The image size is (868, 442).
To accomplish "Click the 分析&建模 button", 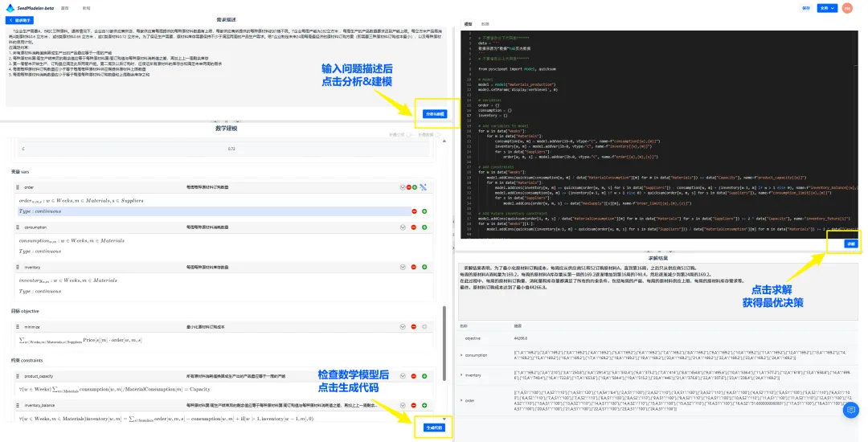I will [x=435, y=114].
